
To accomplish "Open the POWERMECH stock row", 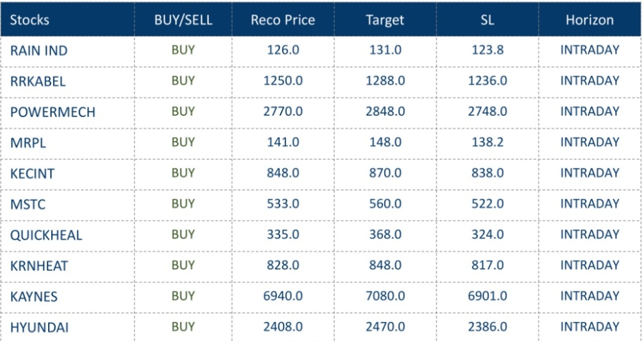I will click(52, 112).
